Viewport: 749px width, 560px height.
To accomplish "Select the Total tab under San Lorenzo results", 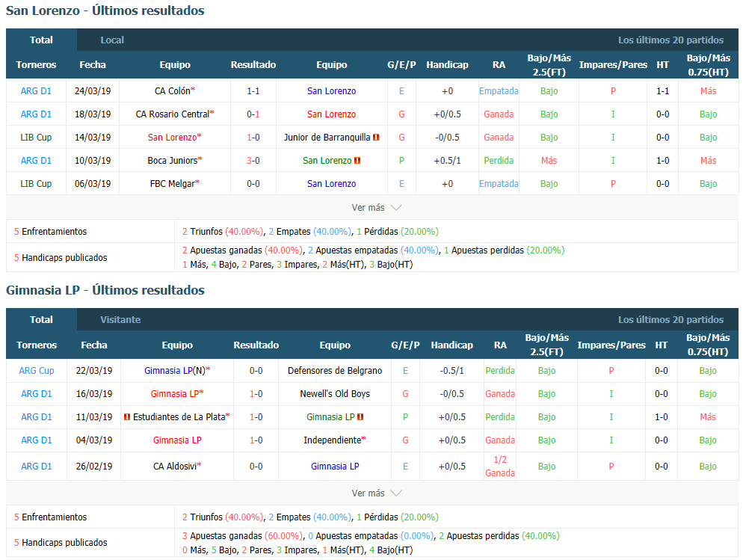I will point(42,40).
